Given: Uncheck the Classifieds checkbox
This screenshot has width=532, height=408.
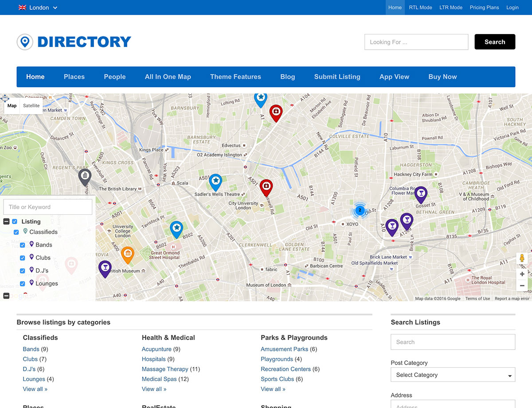Looking at the screenshot, I should [x=16, y=232].
